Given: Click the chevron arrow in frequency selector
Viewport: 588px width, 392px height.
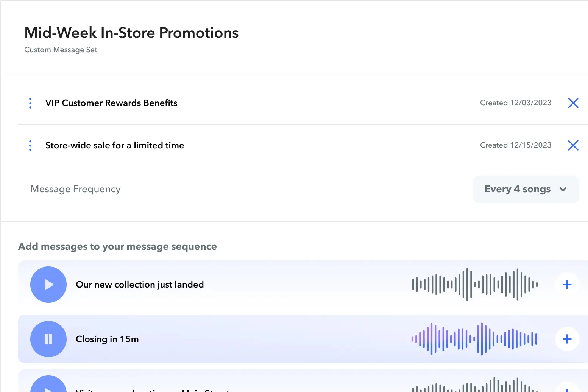Looking at the screenshot, I should tap(563, 190).
